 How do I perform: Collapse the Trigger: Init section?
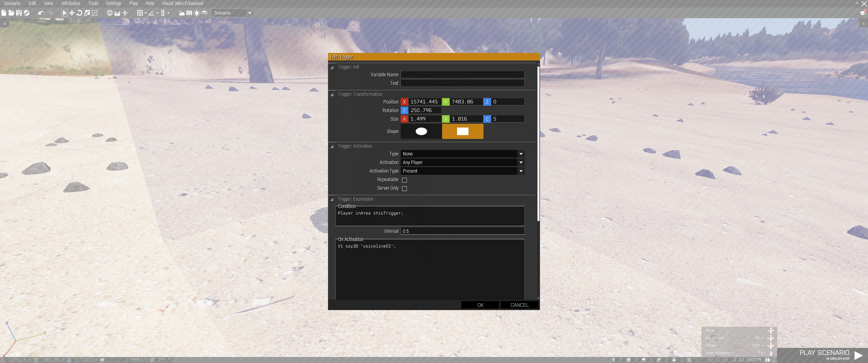click(x=332, y=67)
